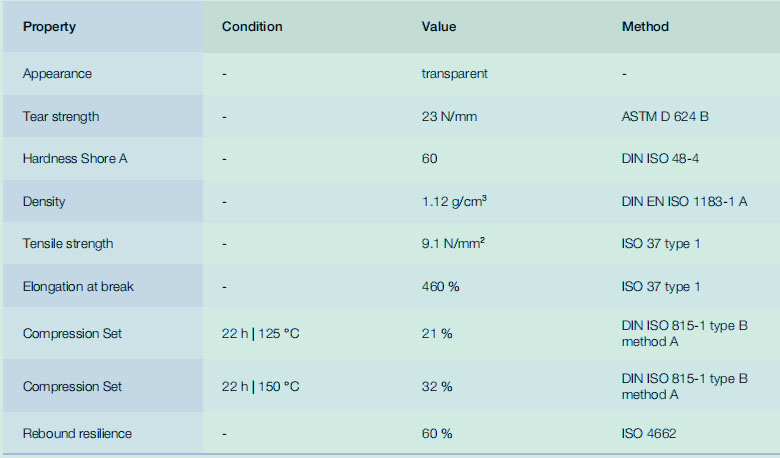780x458 pixels.
Task: Select the 460 % elongation value
Action: pos(440,287)
